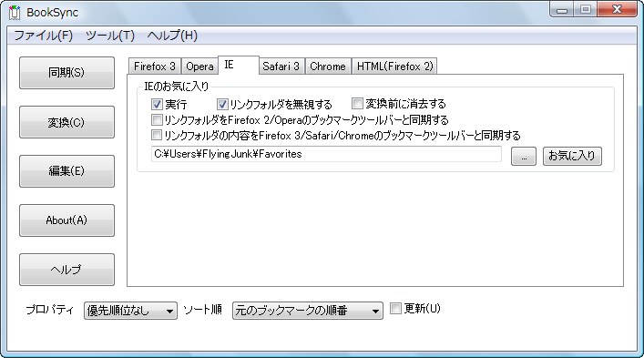The width and height of the screenshot is (644, 358).
Task: Switch to the Chrome tab
Action: (328, 66)
